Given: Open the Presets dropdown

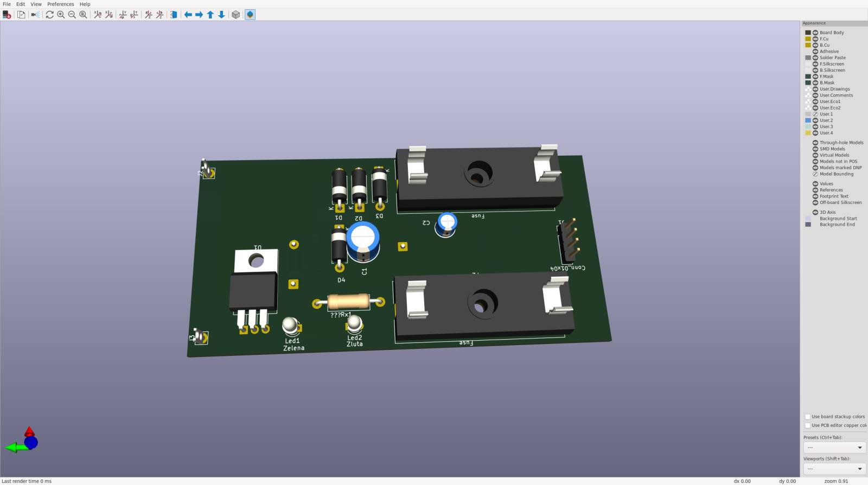Looking at the screenshot, I should coord(834,448).
